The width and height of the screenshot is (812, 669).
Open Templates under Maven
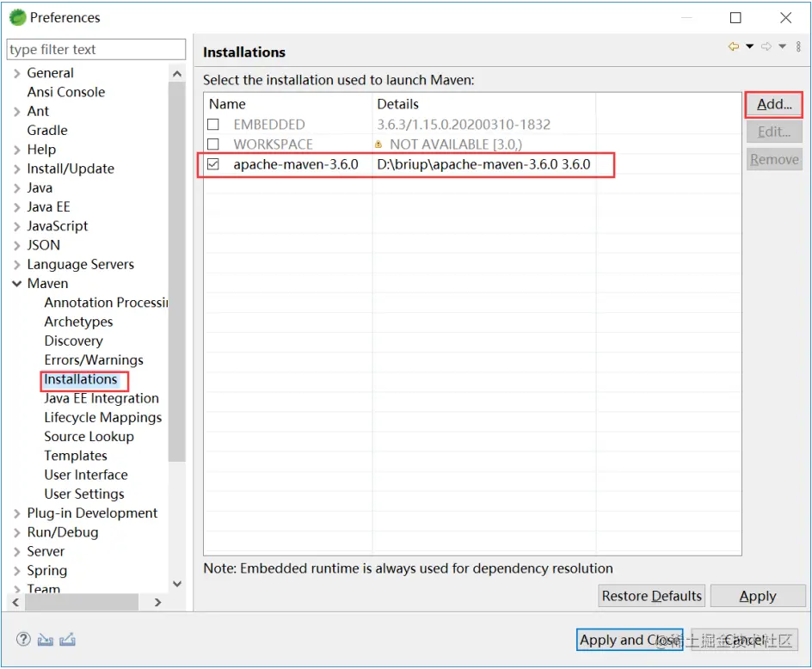pos(76,457)
